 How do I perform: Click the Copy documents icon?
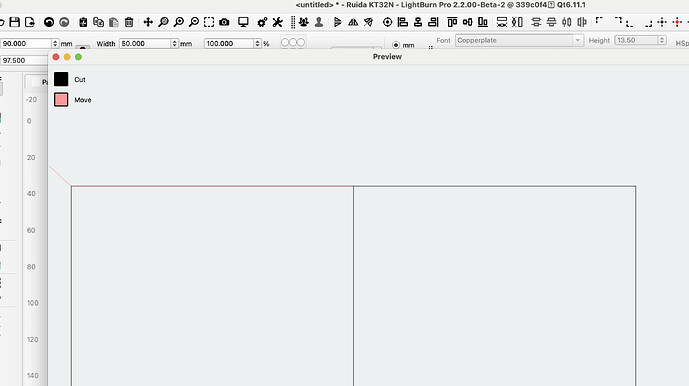coord(98,22)
